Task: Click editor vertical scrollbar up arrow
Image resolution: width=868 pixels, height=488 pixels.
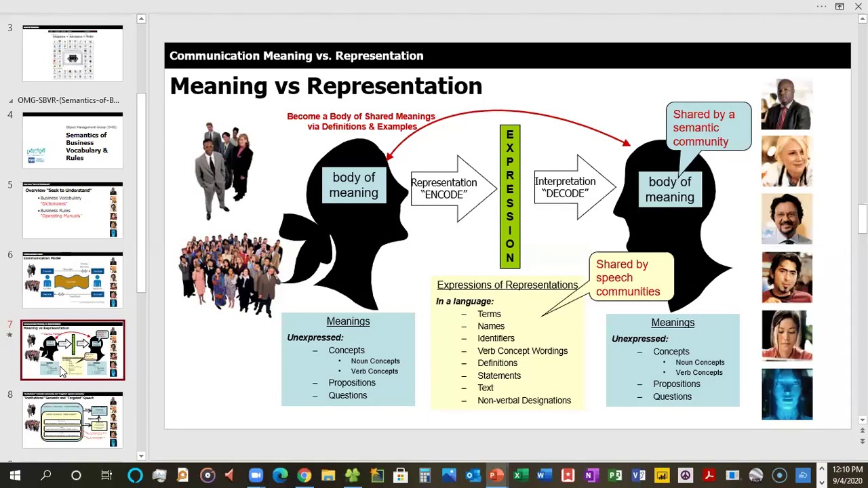Action: [x=863, y=19]
